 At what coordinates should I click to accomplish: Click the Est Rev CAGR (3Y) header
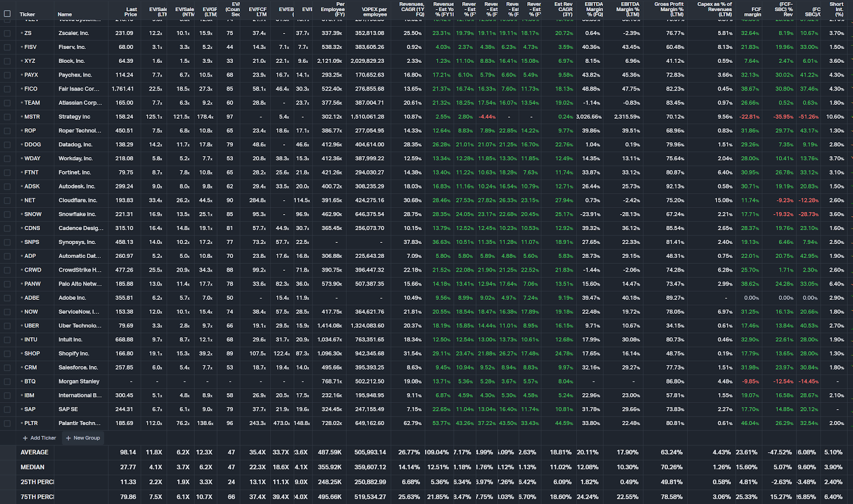564,9
